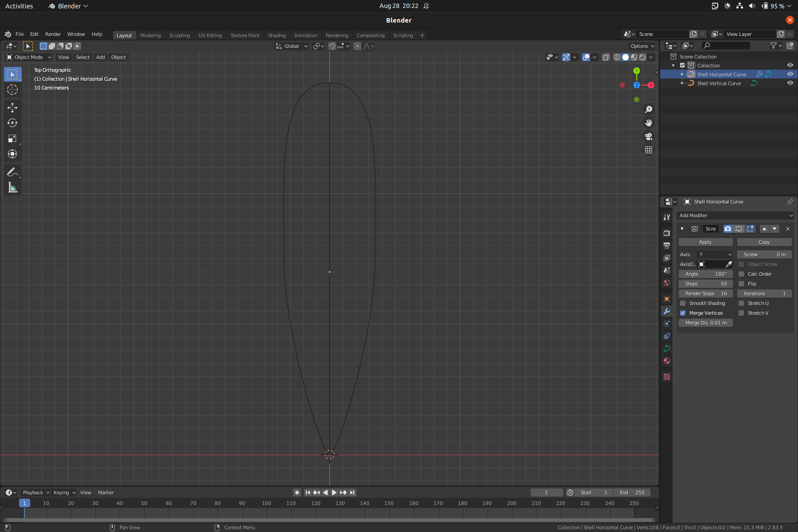Open Global transform orientation dropdown

point(291,46)
